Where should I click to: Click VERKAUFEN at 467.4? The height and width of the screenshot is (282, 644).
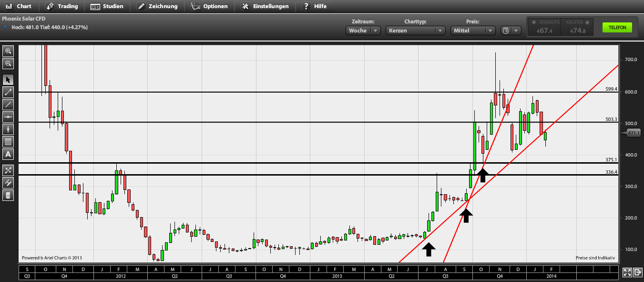tap(544, 27)
